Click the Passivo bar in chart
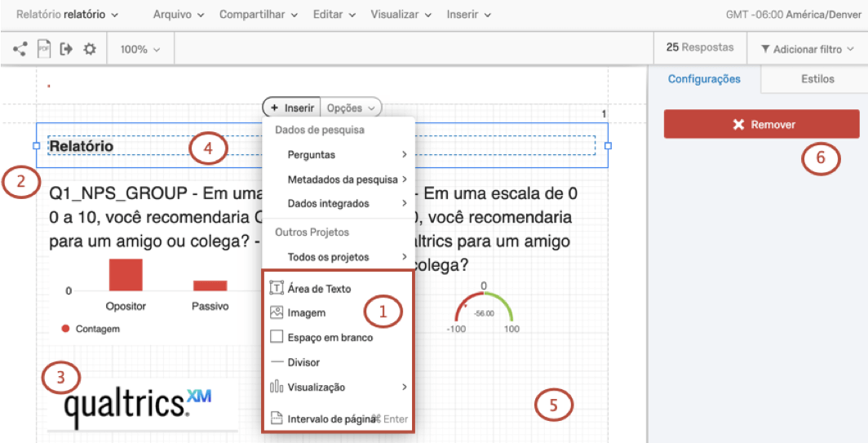The image size is (868, 443). click(x=210, y=286)
